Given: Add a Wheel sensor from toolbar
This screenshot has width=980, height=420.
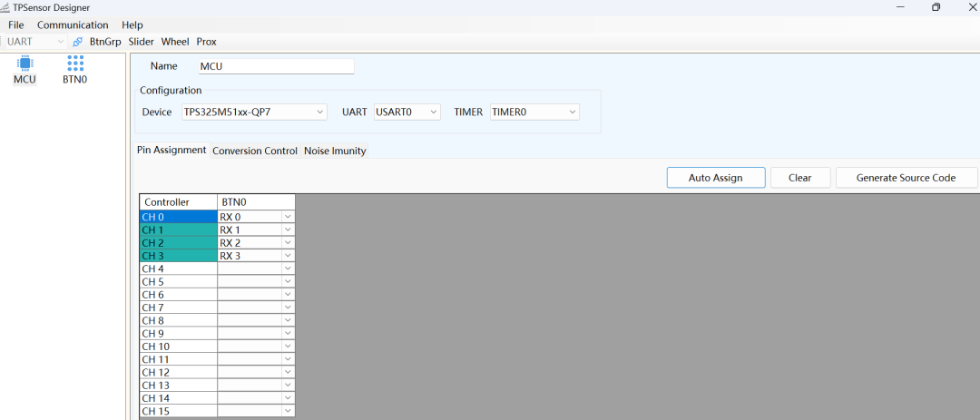Looking at the screenshot, I should point(175,42).
